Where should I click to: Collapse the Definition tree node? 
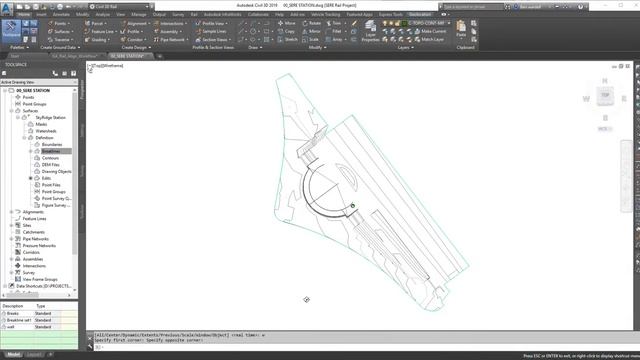point(24,138)
